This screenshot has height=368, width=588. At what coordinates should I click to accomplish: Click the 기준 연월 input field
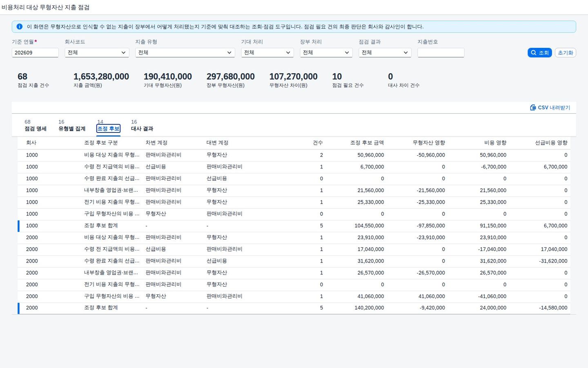point(35,53)
